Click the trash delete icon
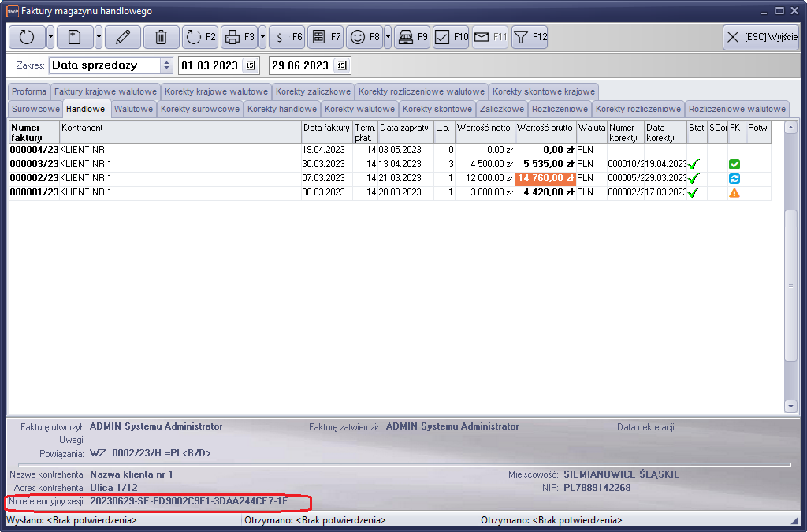The image size is (807, 532). point(161,37)
